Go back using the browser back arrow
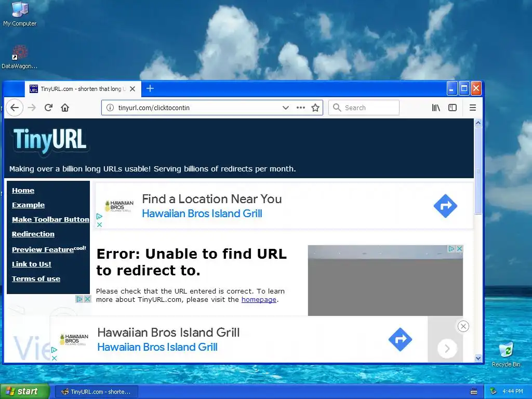The width and height of the screenshot is (532, 399). [x=14, y=108]
